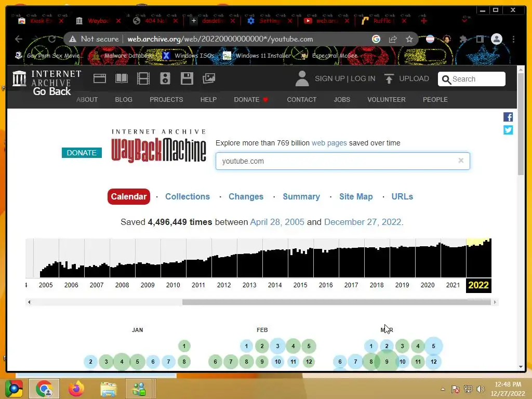Click the SIGN UP | LOG IN link
The width and height of the screenshot is (532, 399).
click(345, 78)
